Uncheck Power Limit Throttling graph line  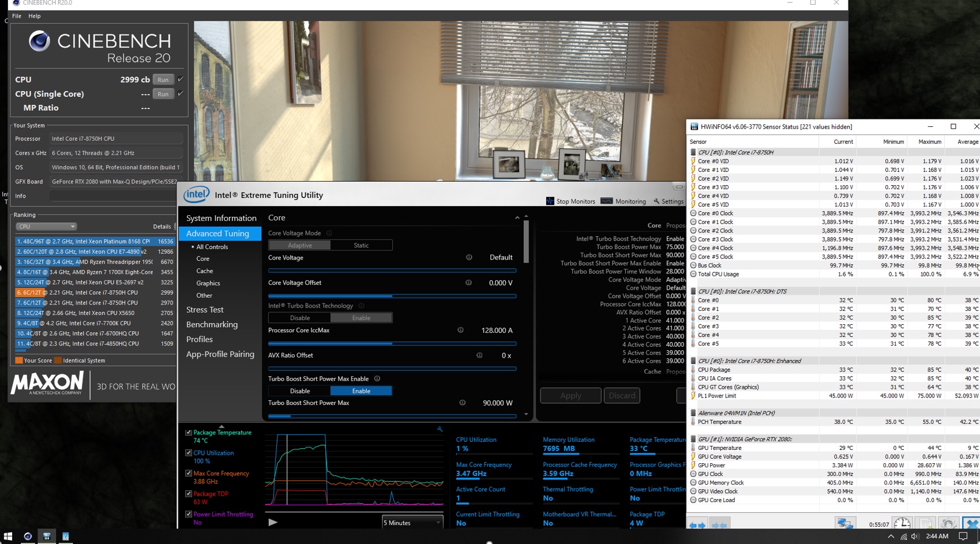click(189, 514)
